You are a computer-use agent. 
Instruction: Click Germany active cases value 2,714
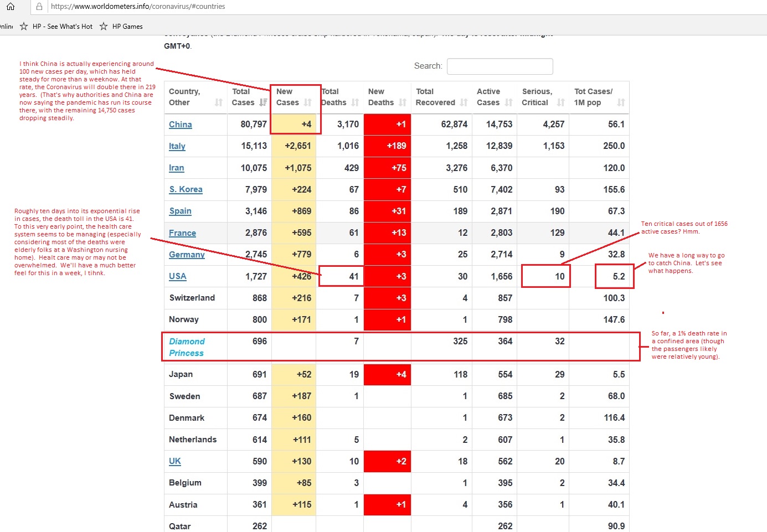502,254
